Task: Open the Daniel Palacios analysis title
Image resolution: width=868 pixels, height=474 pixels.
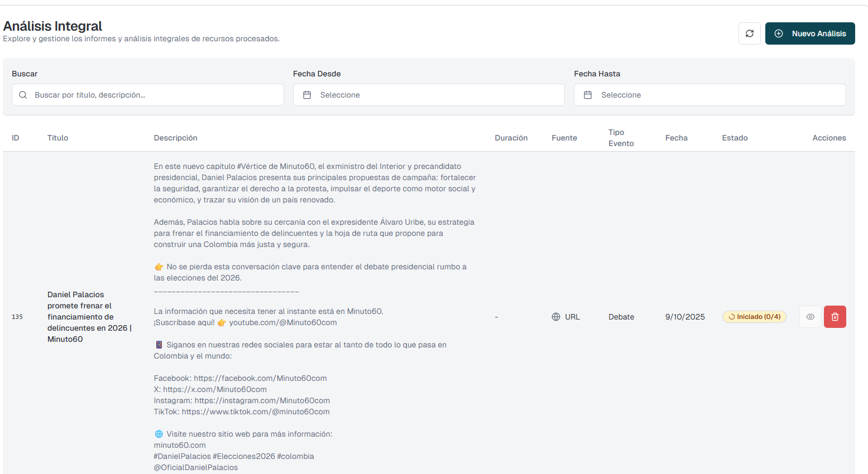Action: pos(89,317)
